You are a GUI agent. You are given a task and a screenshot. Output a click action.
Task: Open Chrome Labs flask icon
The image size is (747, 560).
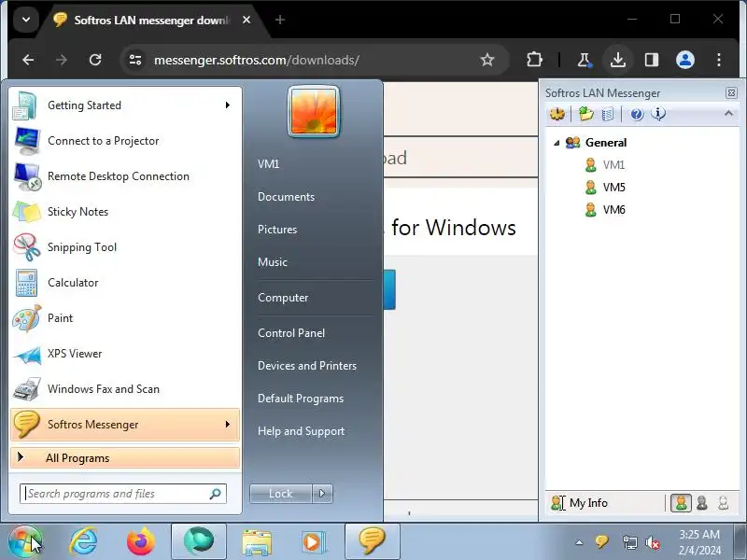[584, 60]
